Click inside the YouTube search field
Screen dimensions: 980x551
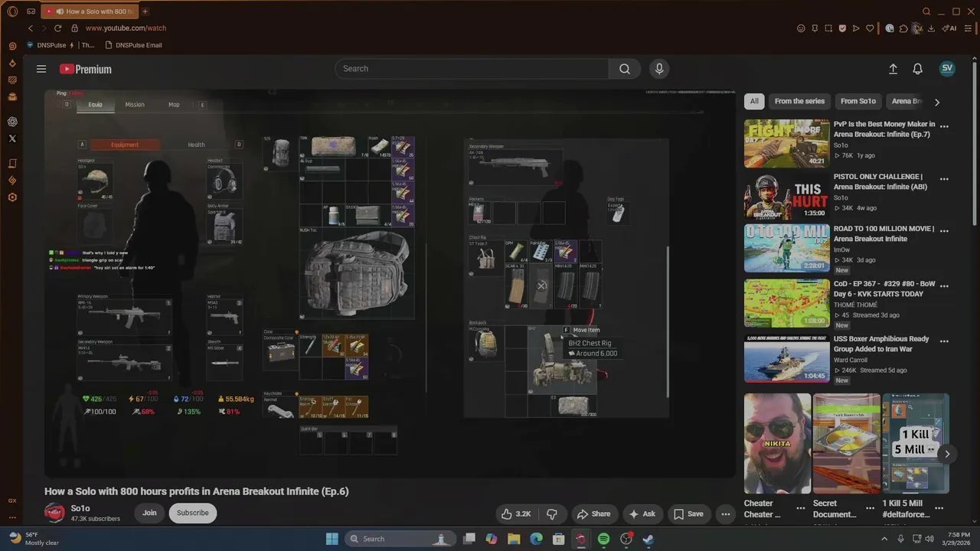click(472, 69)
